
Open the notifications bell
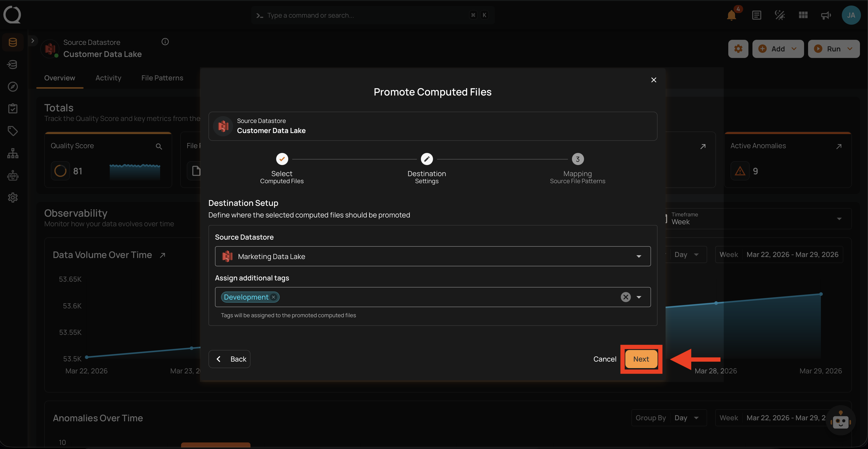(732, 15)
